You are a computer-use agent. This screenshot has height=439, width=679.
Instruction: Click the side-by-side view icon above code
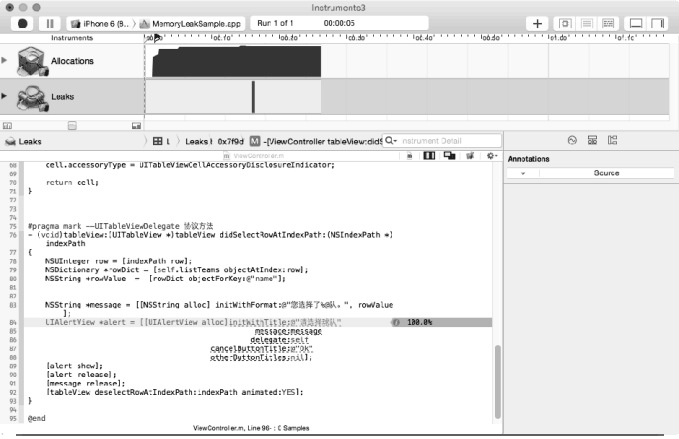click(430, 156)
